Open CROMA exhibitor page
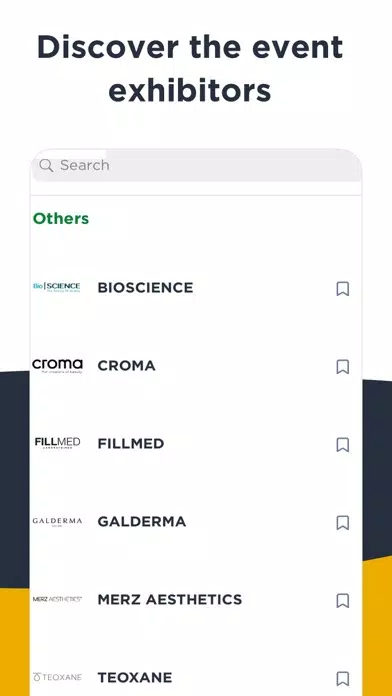The width and height of the screenshot is (392, 696). [127, 366]
